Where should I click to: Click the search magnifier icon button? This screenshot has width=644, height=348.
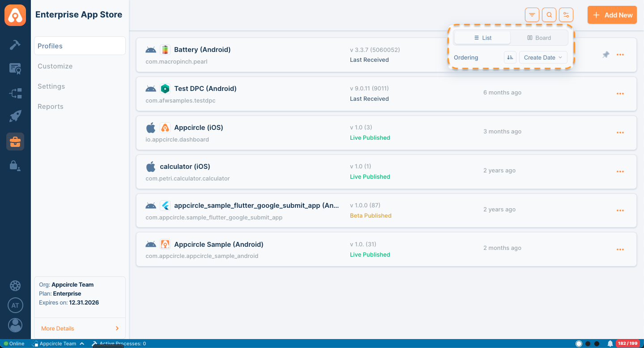549,15
